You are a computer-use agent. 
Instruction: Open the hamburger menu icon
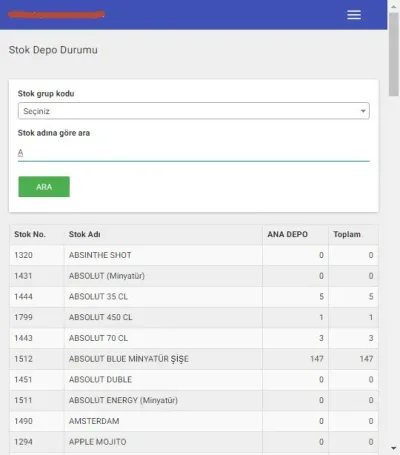click(354, 15)
